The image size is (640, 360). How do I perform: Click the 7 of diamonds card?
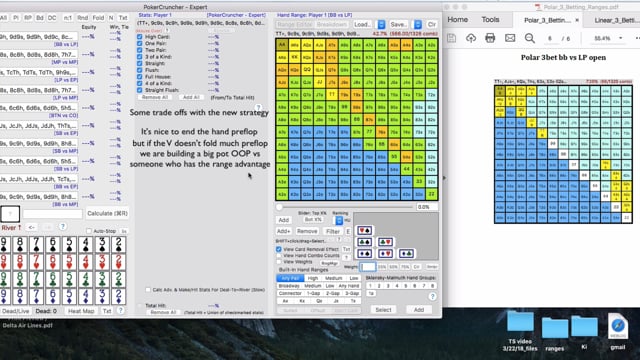pyautogui.click(x=36, y=296)
